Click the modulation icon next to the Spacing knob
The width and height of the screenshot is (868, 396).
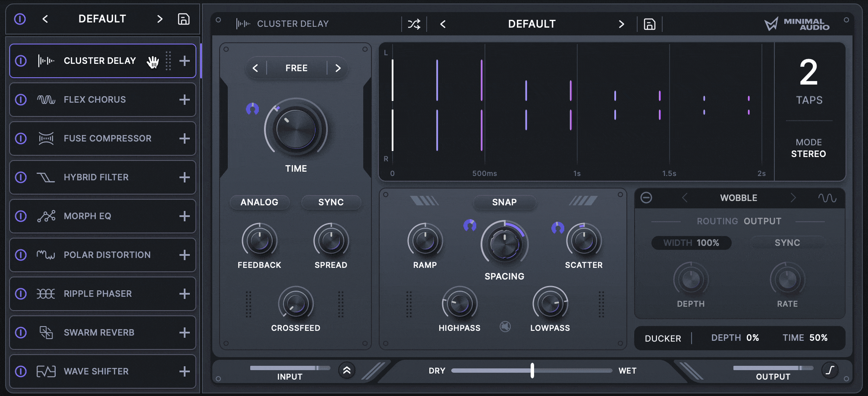(470, 225)
